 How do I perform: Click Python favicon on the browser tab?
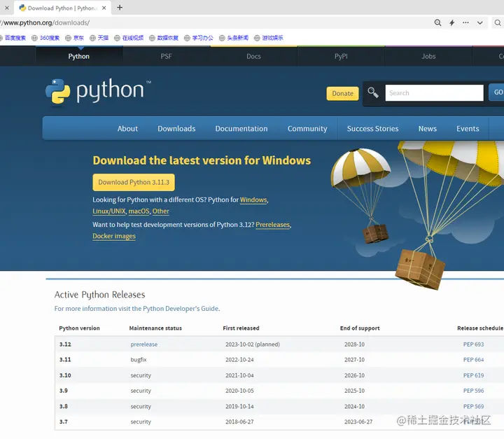(x=22, y=8)
